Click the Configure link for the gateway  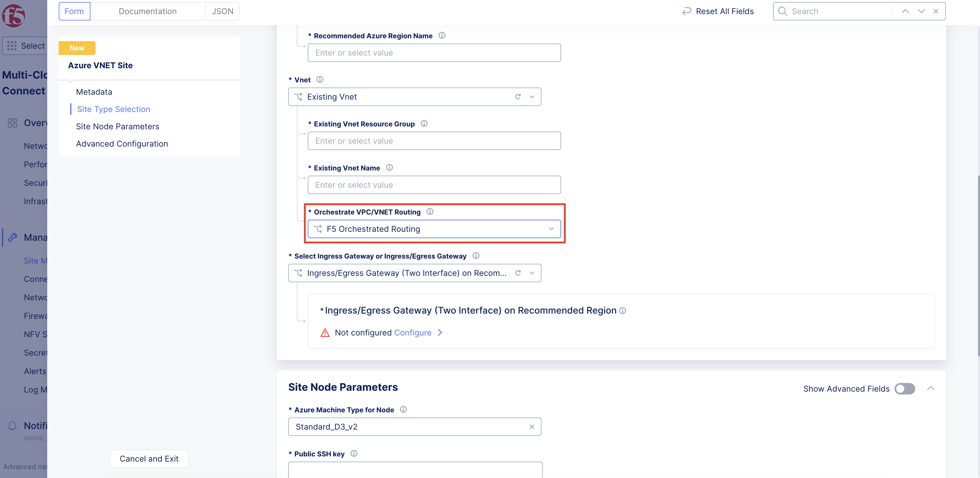pos(413,332)
